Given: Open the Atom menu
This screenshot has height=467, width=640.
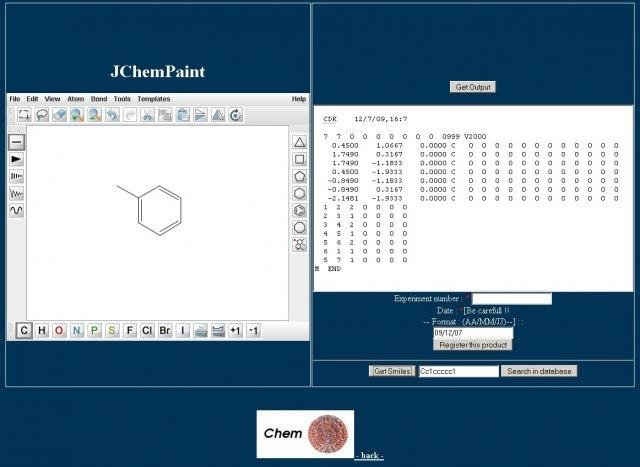Looking at the screenshot, I should click(x=76, y=99).
